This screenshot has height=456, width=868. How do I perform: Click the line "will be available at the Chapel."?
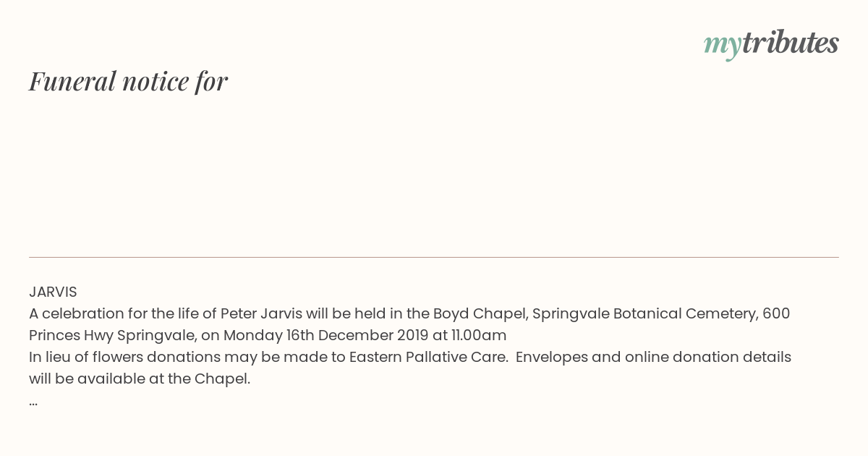(140, 379)
